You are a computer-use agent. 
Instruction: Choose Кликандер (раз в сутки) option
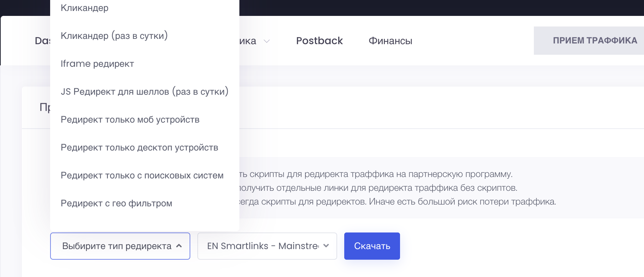pyautogui.click(x=114, y=36)
